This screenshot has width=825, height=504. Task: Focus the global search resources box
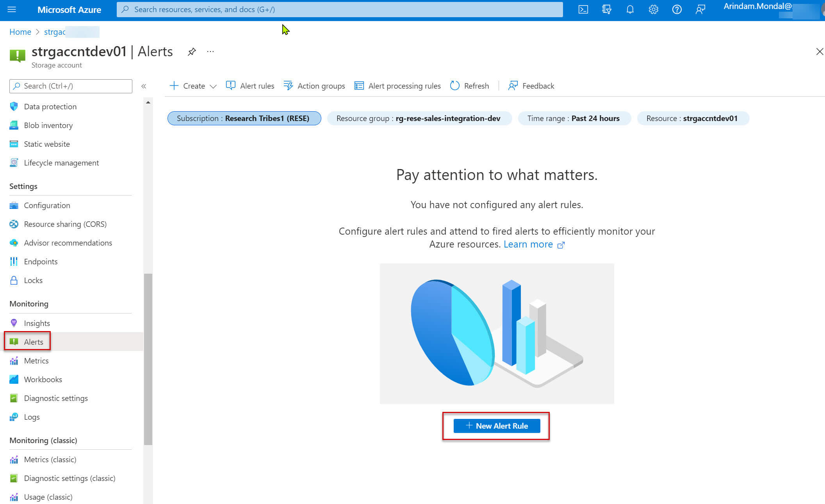[340, 9]
